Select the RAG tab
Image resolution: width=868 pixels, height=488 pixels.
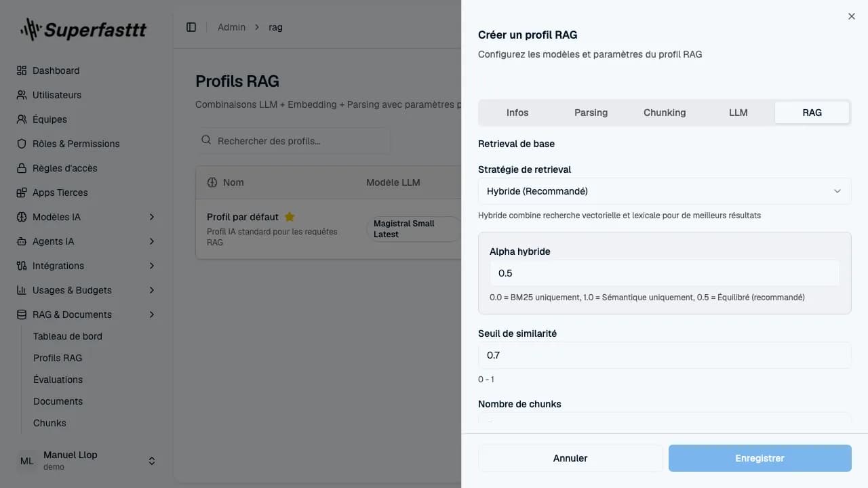812,113
